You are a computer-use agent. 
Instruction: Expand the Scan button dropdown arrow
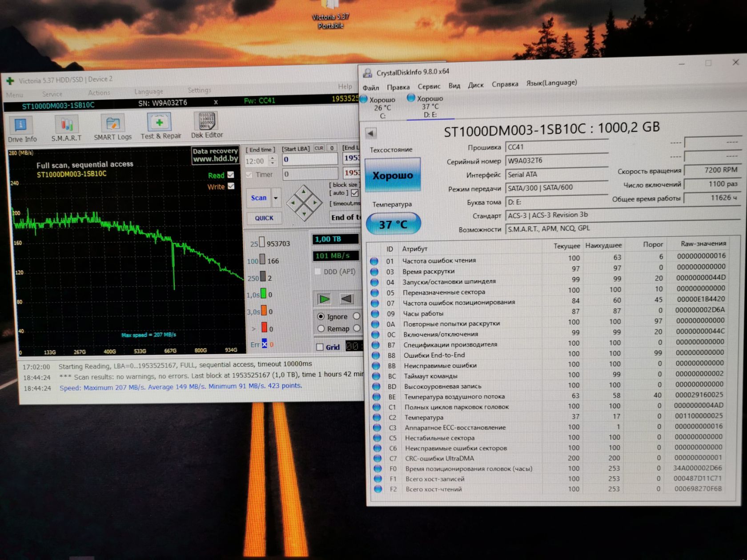(x=276, y=198)
